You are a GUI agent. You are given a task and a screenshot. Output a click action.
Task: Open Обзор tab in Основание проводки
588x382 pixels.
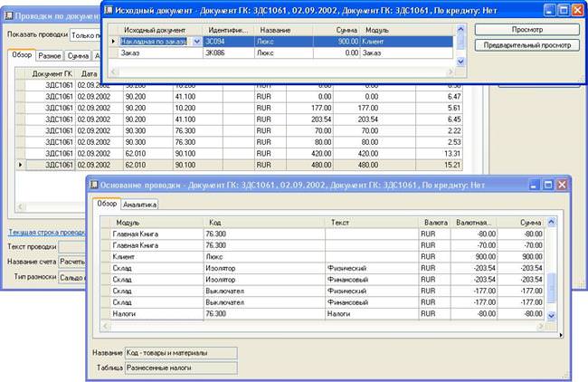tap(107, 204)
